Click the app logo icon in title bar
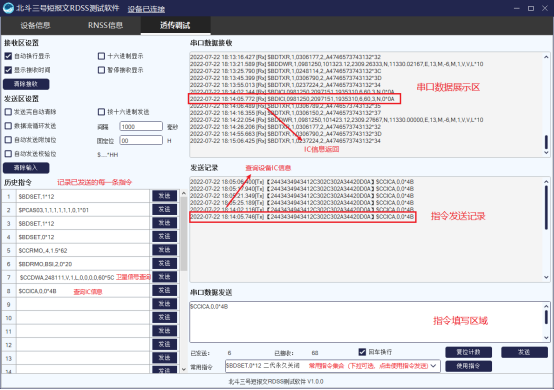 point(8,8)
